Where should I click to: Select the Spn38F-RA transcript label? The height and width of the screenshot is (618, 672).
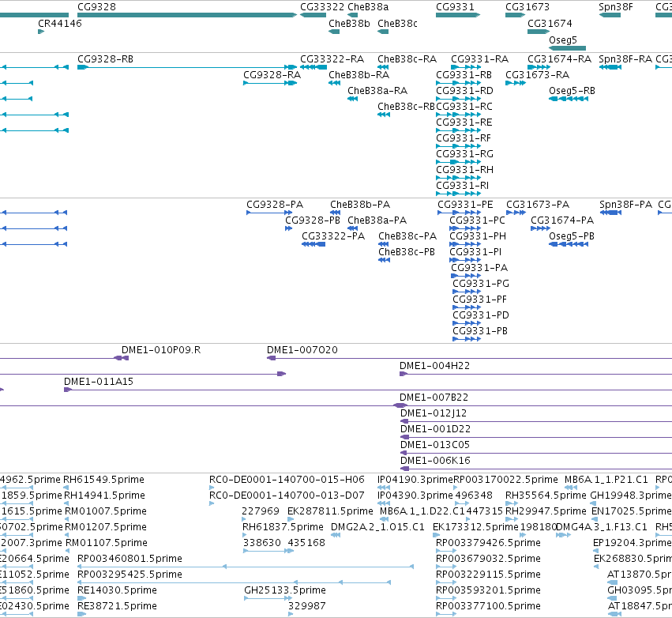point(625,59)
